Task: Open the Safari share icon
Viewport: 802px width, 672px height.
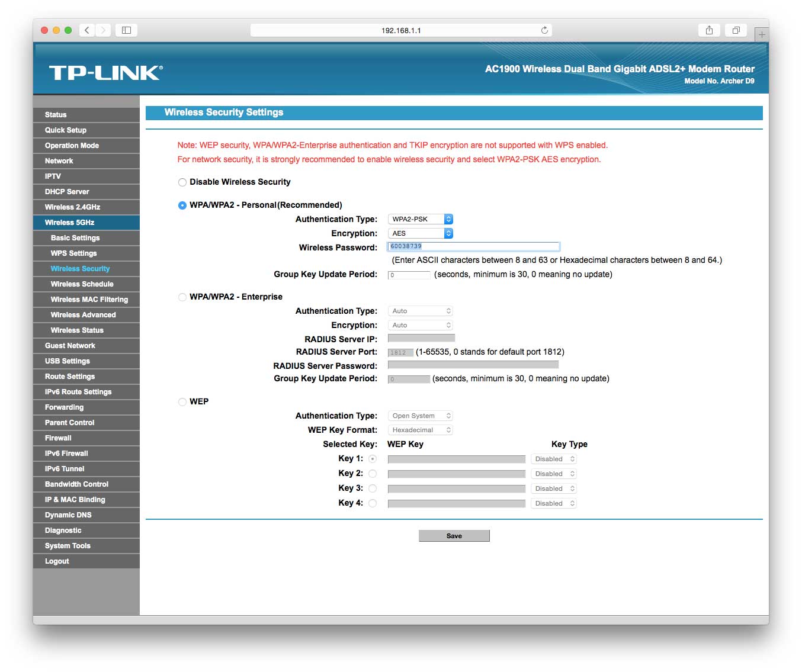Action: click(x=709, y=30)
